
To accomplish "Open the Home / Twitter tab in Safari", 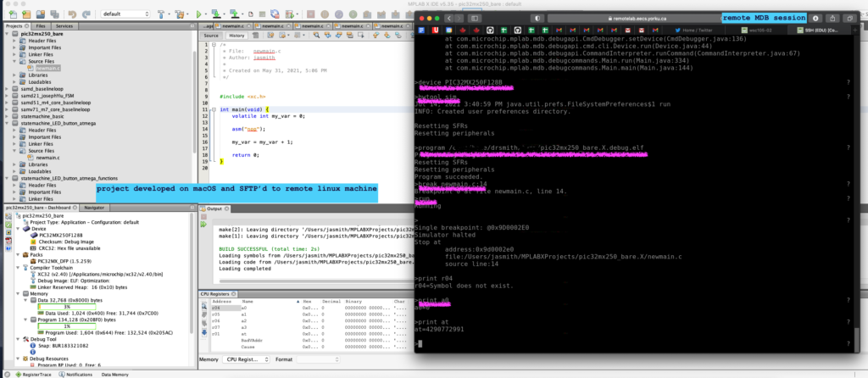I will click(x=696, y=30).
